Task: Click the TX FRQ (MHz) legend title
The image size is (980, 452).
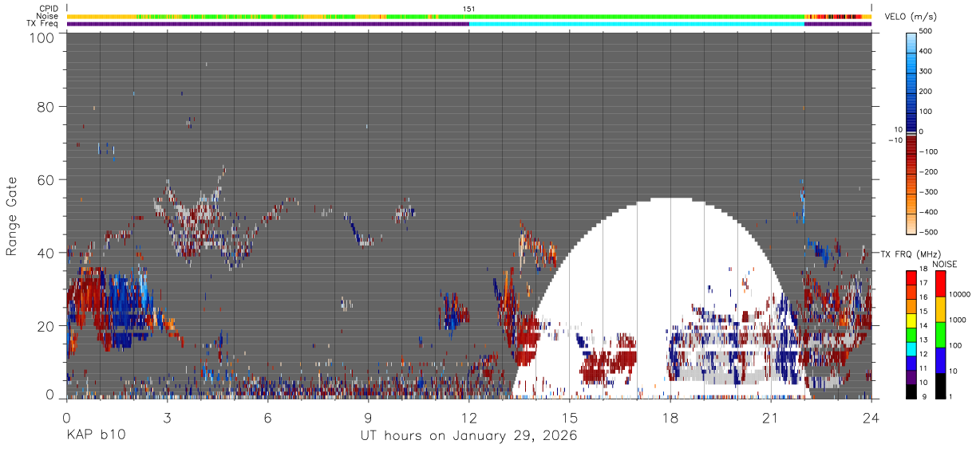Action: [x=912, y=254]
